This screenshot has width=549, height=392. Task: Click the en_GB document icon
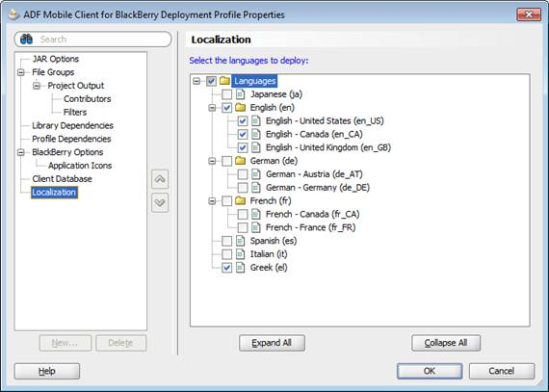click(256, 147)
